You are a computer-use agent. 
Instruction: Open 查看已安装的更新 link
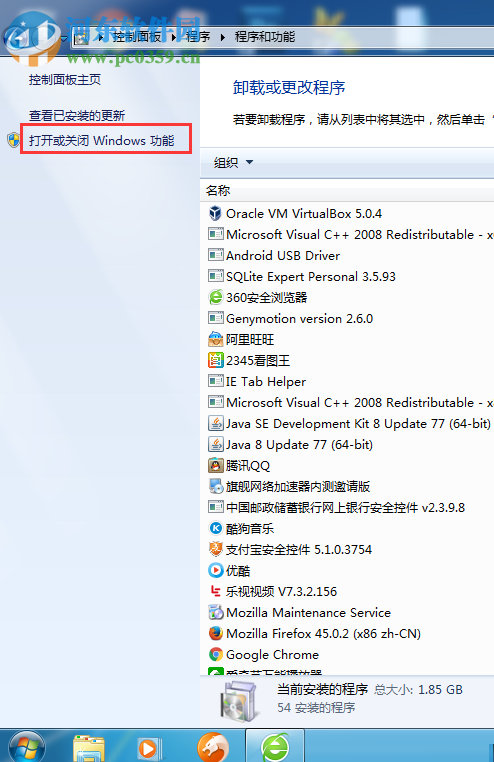(77, 116)
